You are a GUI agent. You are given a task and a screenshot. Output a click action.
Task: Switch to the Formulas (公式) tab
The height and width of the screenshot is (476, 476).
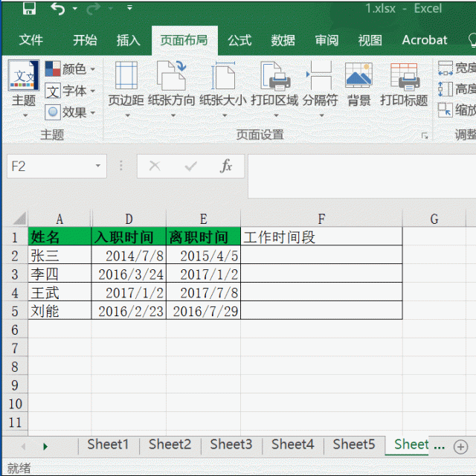click(x=239, y=40)
